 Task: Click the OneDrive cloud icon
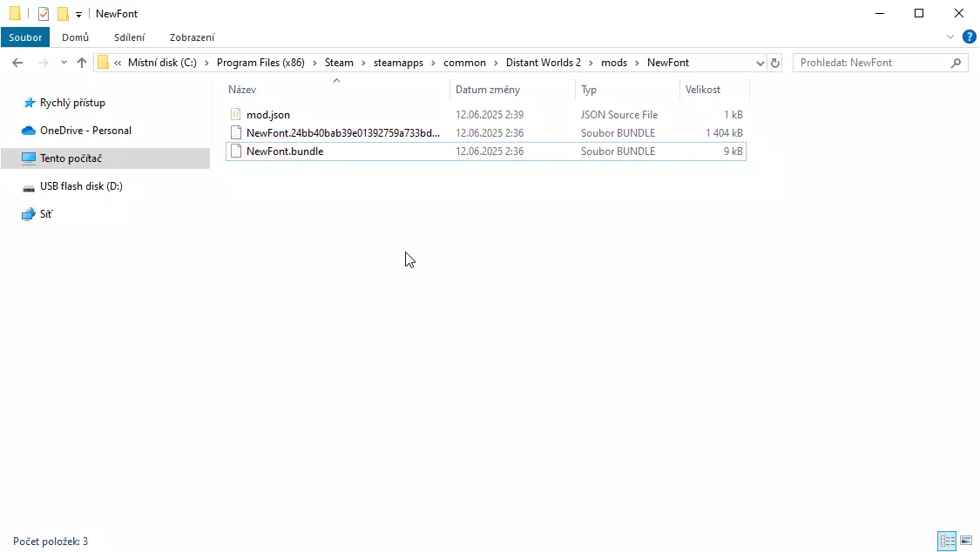tap(29, 131)
